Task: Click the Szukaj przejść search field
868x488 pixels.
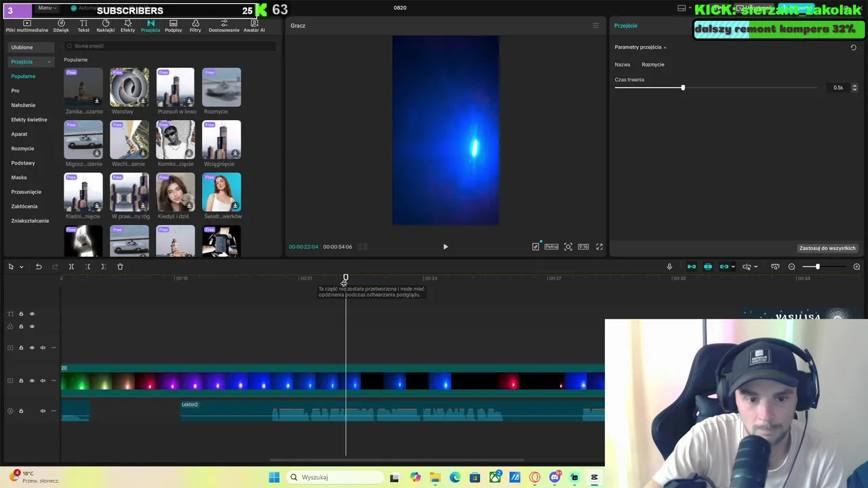Action: click(x=170, y=45)
